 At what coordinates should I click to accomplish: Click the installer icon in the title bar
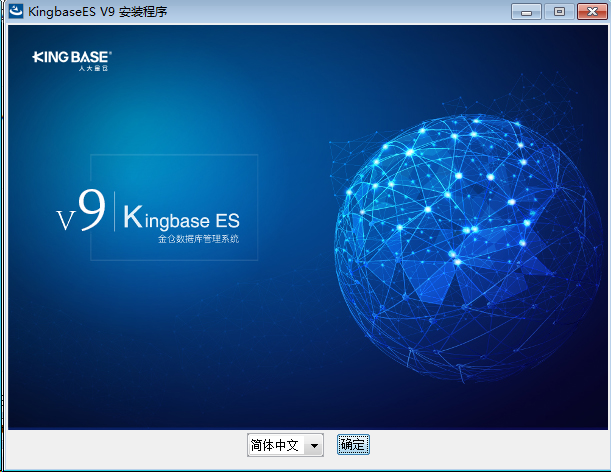(15, 11)
